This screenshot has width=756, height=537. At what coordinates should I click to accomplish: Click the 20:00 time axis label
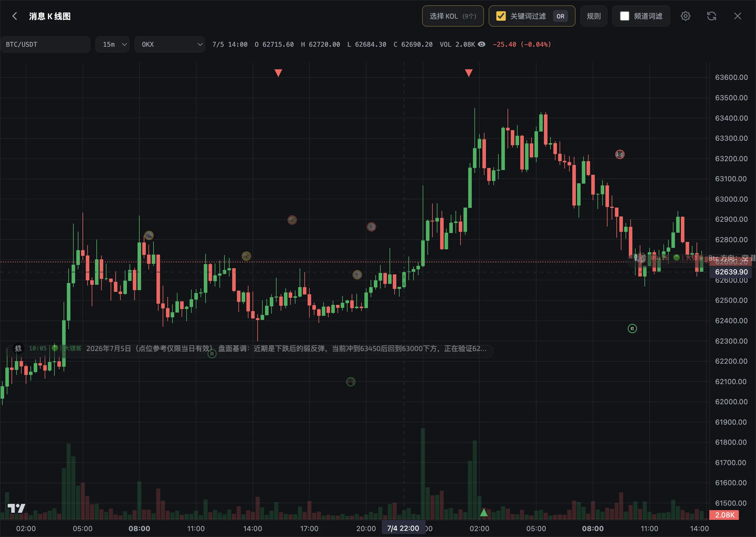[x=366, y=528]
